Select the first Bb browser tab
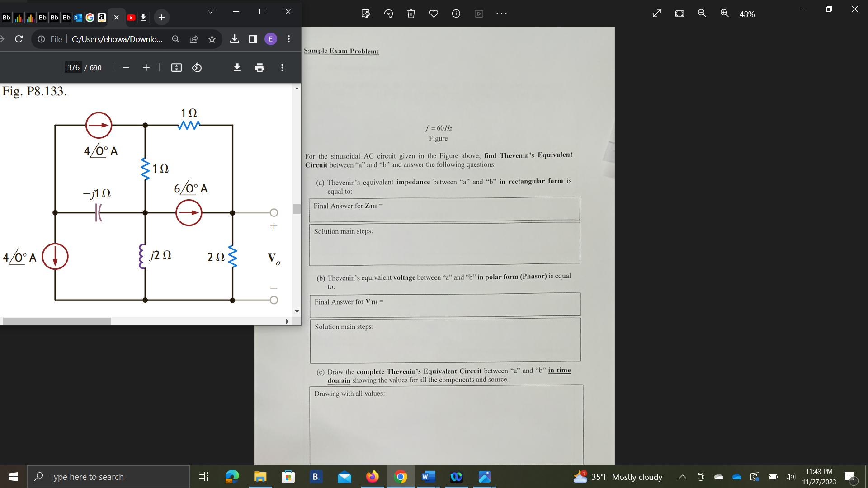The height and width of the screenshot is (488, 868). tap(6, 18)
